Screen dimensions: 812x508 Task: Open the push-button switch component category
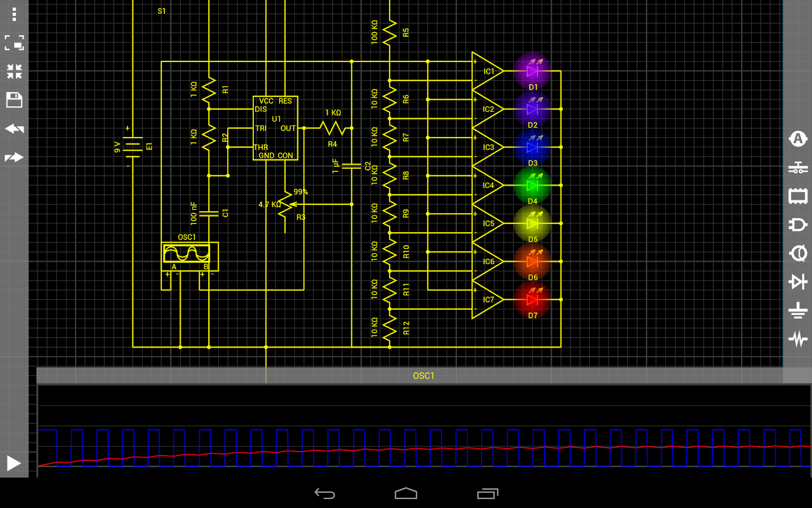[797, 168]
